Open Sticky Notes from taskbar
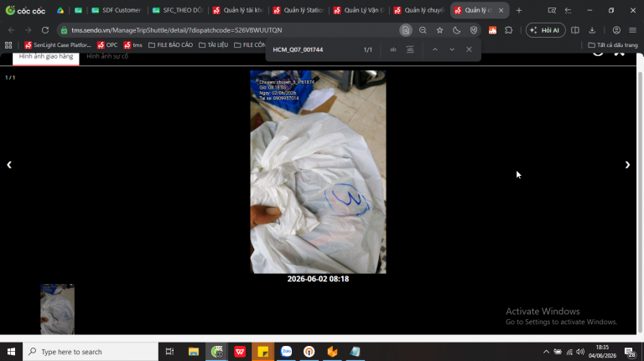The image size is (644, 361). tap(262, 352)
